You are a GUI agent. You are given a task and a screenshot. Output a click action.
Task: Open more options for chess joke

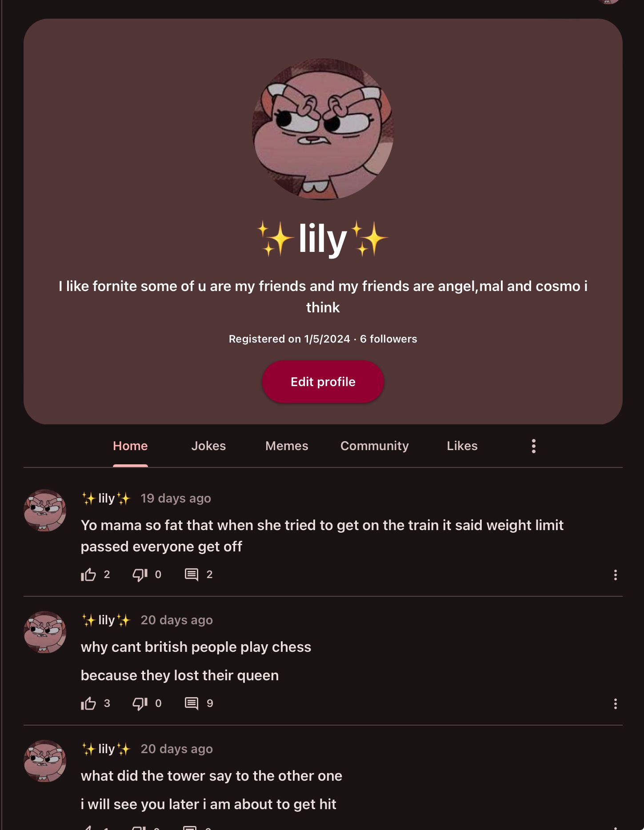[615, 704]
